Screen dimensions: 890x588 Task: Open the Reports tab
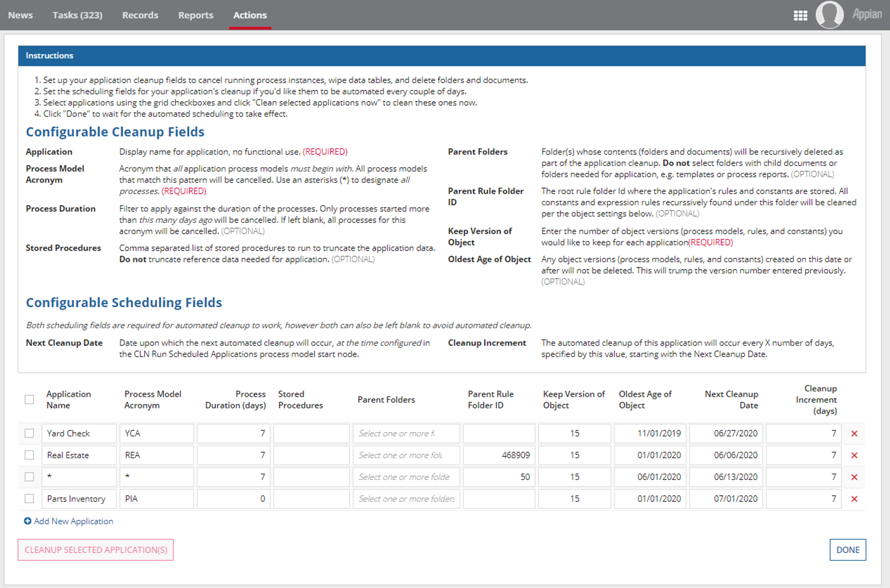click(196, 15)
